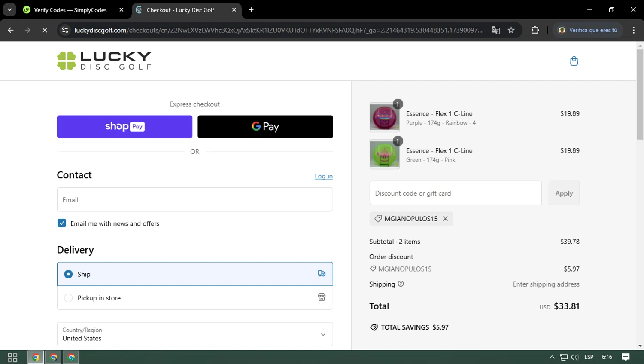Open the notifications center icon
This screenshot has height=364, width=644.
pos(626,357)
